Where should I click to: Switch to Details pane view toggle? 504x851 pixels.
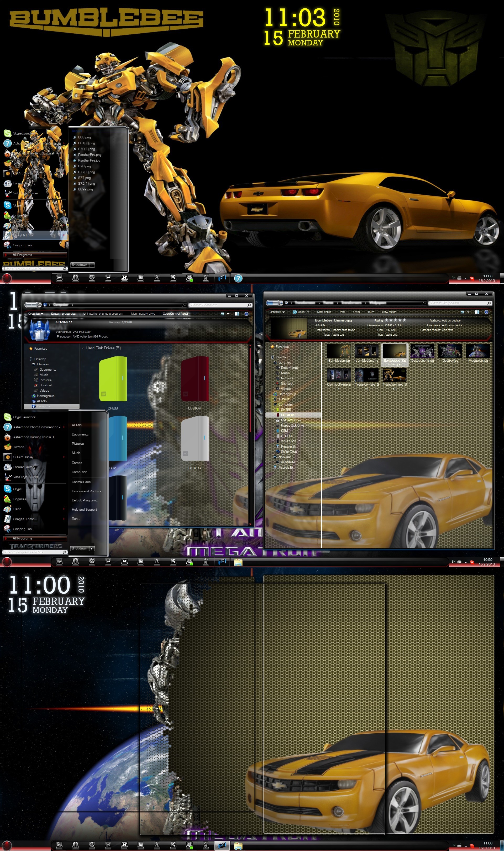coord(477,312)
